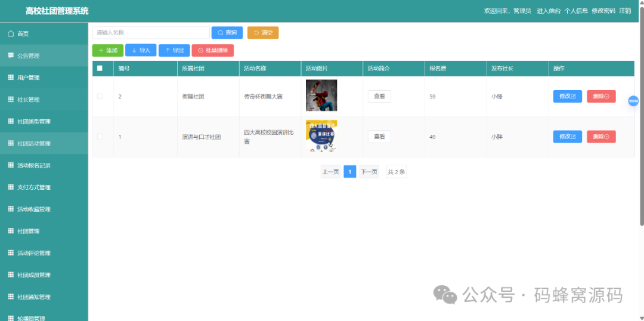The image size is (644, 321).
Task: Click 注销 to log out
Action: [625, 11]
